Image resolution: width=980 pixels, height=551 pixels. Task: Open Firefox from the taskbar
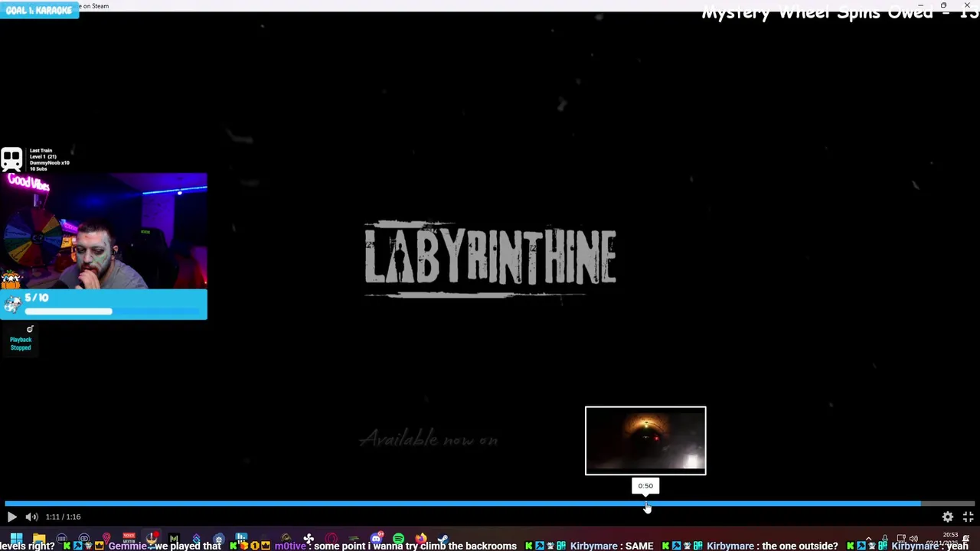pyautogui.click(x=420, y=538)
